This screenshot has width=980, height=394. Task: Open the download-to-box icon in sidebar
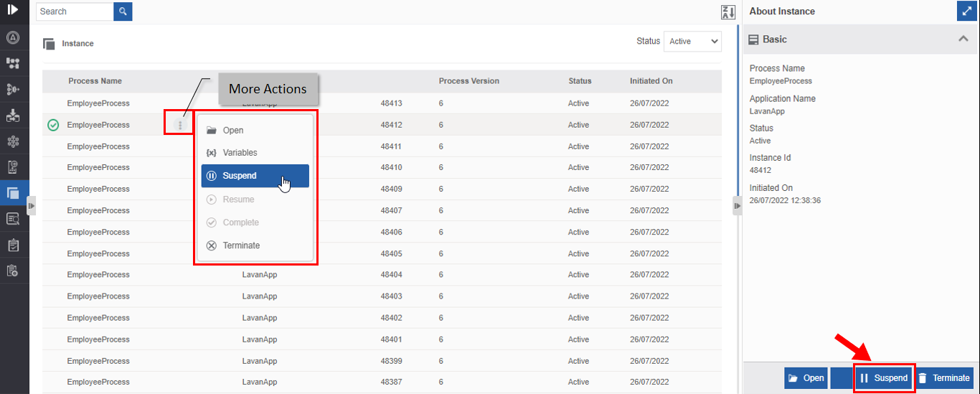[x=13, y=115]
